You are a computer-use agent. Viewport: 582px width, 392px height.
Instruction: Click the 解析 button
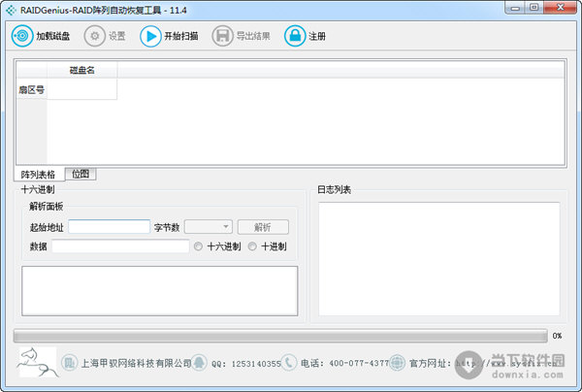click(x=263, y=227)
